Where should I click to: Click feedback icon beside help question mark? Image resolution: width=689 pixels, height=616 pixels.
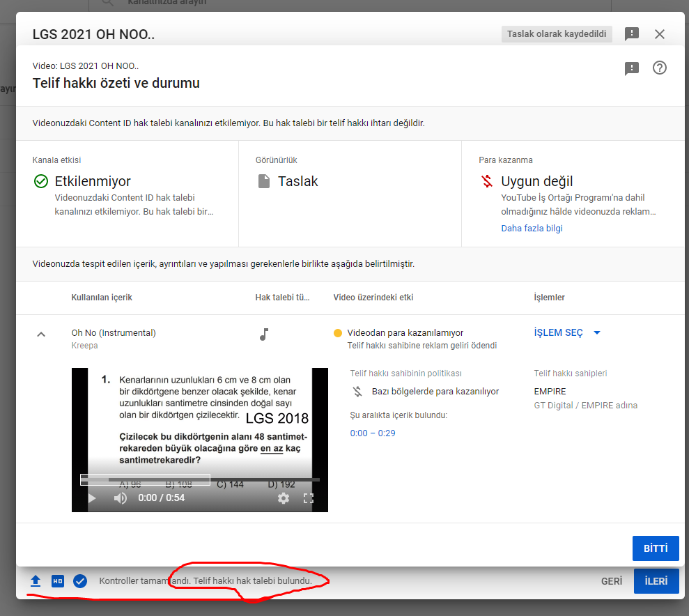pos(631,68)
